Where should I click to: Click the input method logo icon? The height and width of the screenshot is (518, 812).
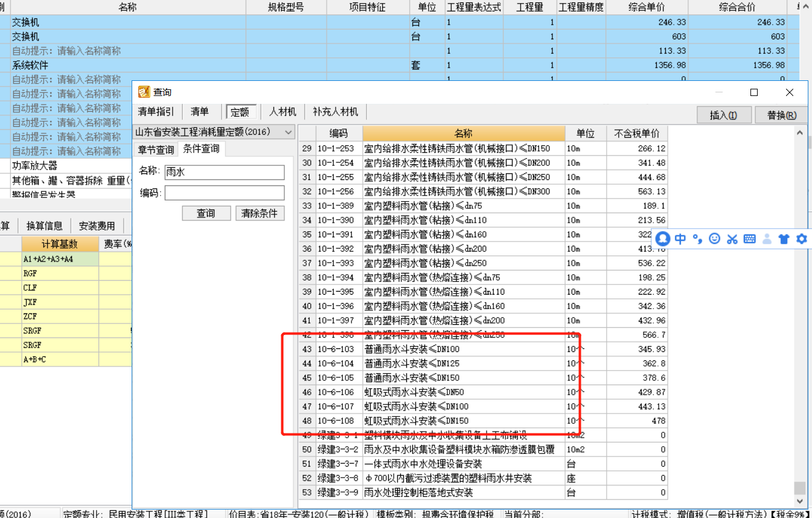[663, 238]
